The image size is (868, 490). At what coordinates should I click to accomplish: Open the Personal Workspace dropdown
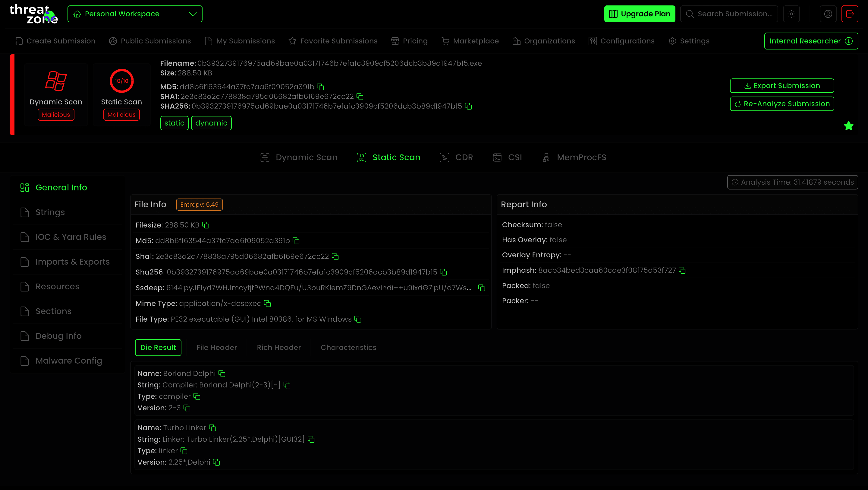pos(135,14)
